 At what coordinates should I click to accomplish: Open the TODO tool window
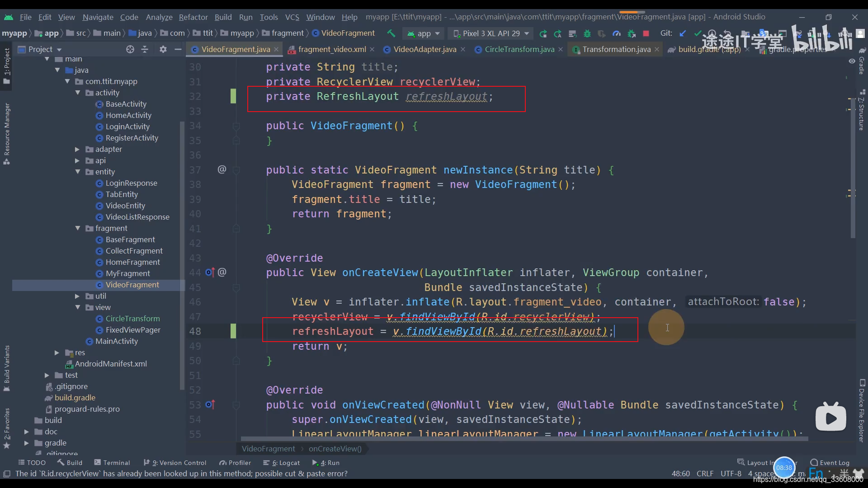coord(32,463)
